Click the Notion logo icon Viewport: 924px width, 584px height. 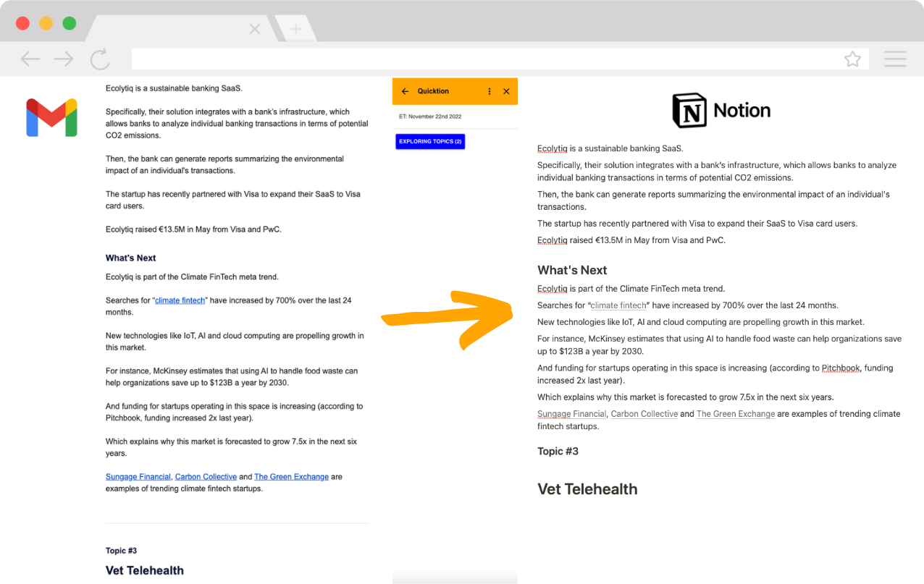(689, 111)
